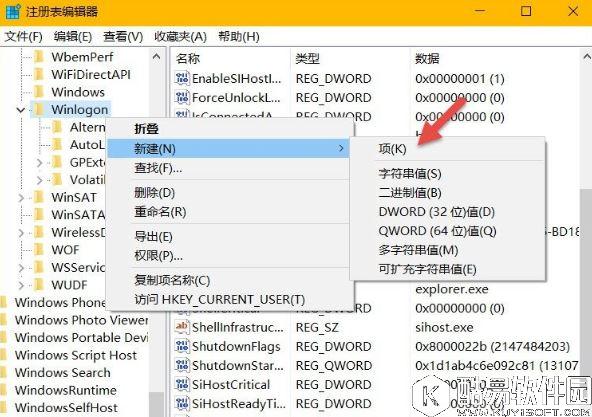This screenshot has width=592, height=417.
Task: Select the WindowsSelfHost key
Action: (66, 408)
